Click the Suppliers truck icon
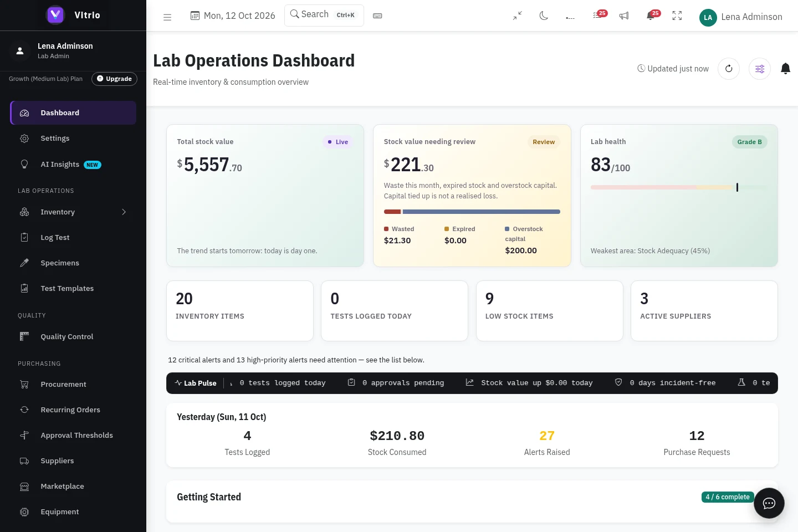Viewport: 798px width, 532px height. 24,461
